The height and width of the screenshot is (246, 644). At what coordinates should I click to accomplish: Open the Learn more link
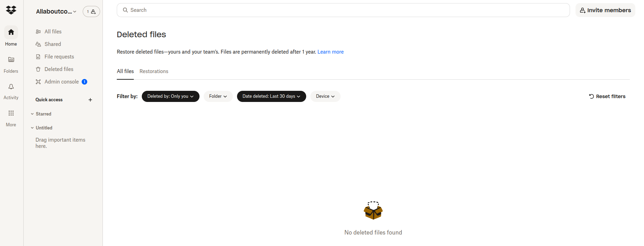pos(330,51)
